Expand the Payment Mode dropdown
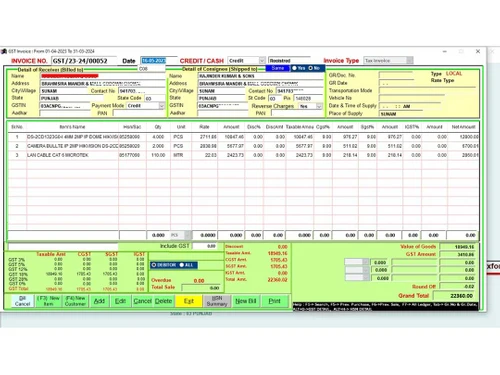This screenshot has height=375, width=500. tap(162, 106)
